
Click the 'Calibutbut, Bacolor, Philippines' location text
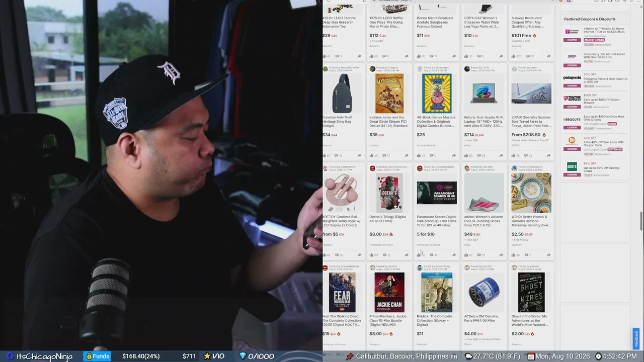pyautogui.click(x=403, y=356)
